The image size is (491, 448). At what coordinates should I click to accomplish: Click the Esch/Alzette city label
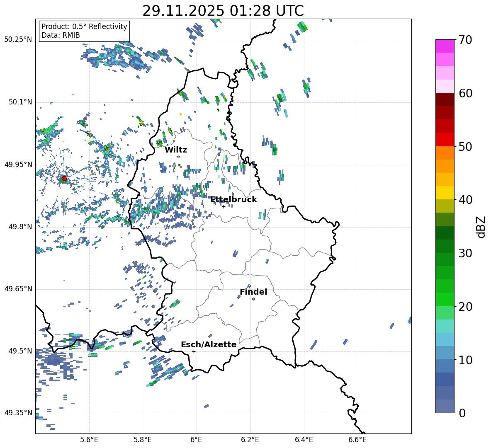click(209, 345)
